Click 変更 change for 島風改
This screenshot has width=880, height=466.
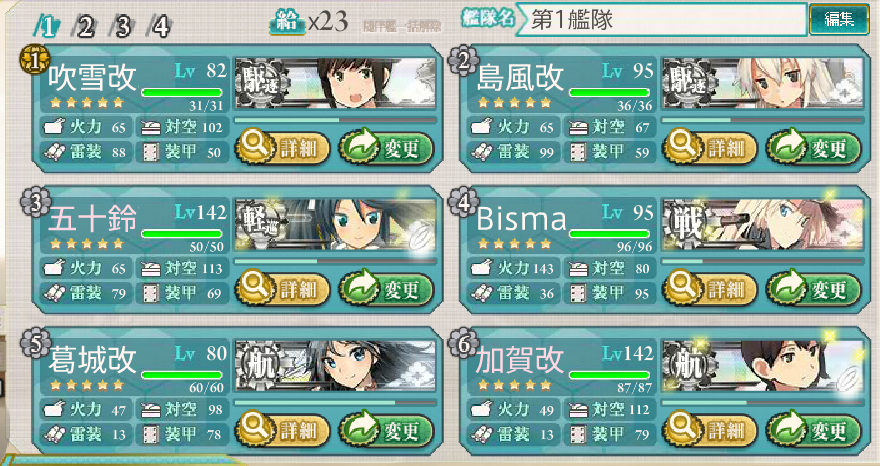(814, 148)
